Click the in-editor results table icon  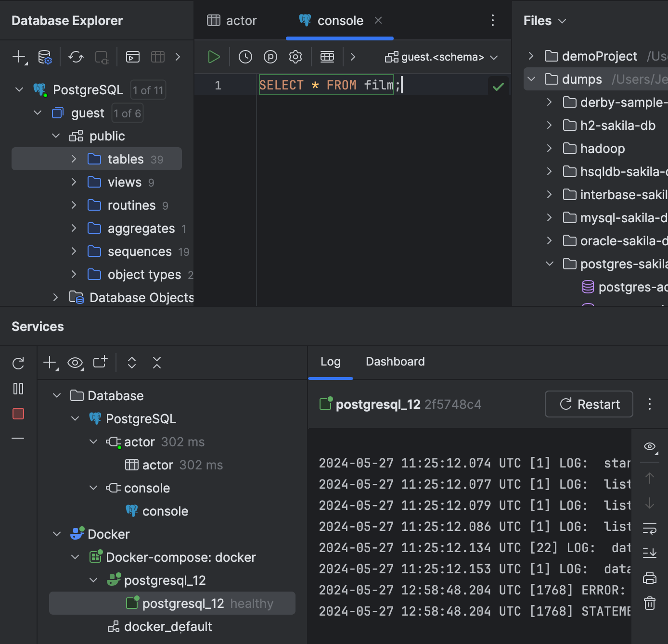click(x=327, y=57)
